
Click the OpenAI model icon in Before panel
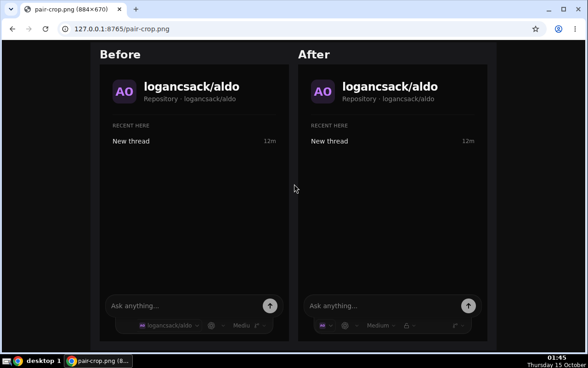pos(211,326)
